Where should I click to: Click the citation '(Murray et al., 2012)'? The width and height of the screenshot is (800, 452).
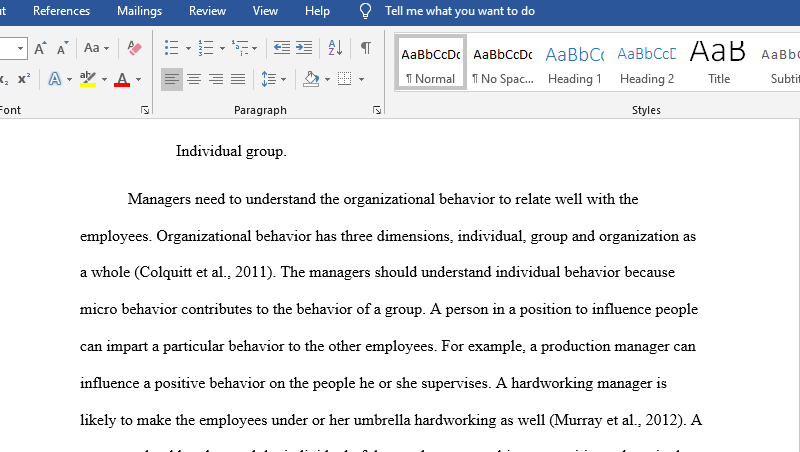point(617,420)
